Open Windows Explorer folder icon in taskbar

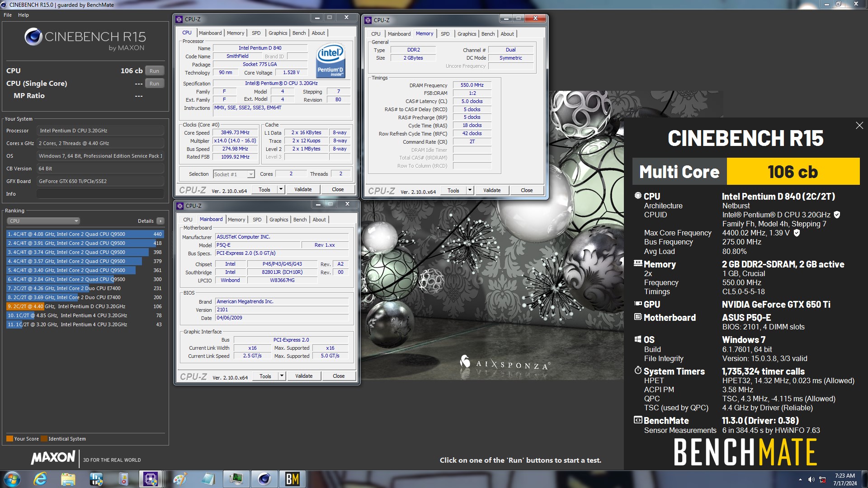(x=68, y=479)
